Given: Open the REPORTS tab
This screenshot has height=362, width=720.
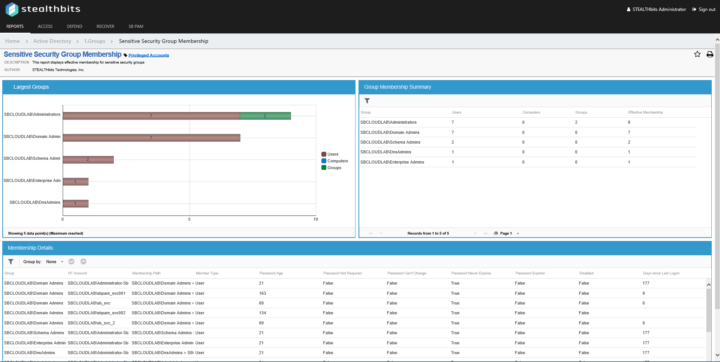Looking at the screenshot, I should coord(15,26).
